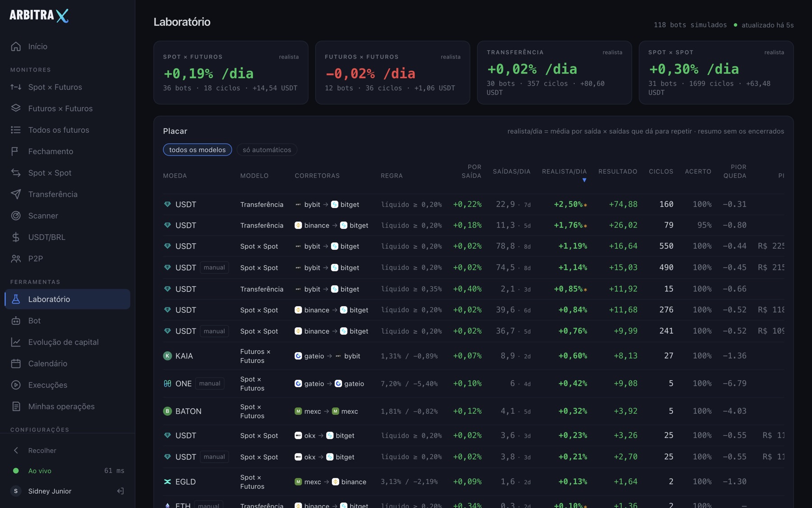Click the Execuções play icon
This screenshot has width=812, height=508.
pos(16,385)
